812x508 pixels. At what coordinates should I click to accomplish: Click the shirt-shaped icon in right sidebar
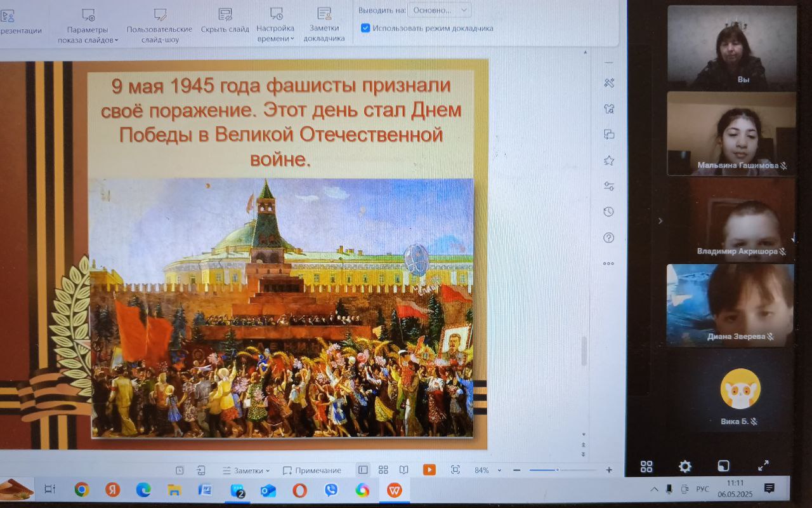point(609,109)
